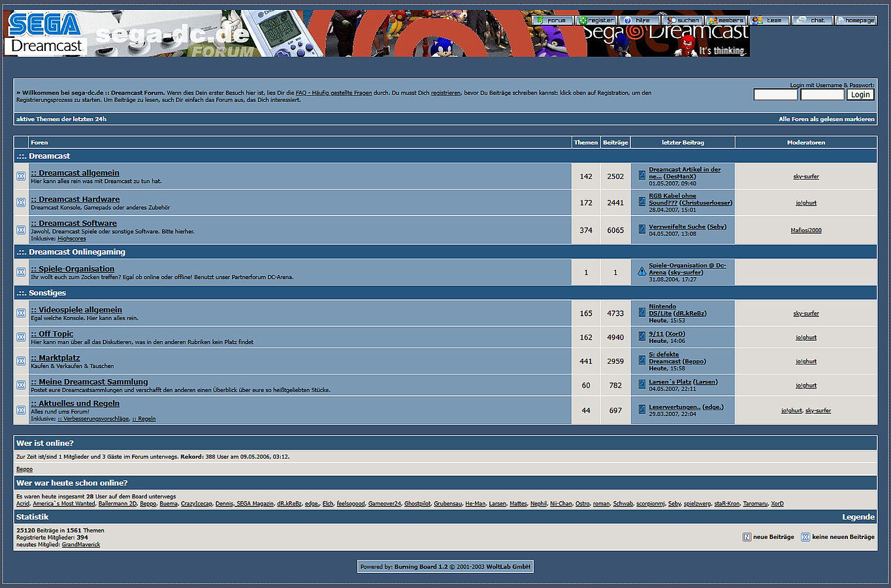Focus the password input field
891x588 pixels.
[822, 95]
